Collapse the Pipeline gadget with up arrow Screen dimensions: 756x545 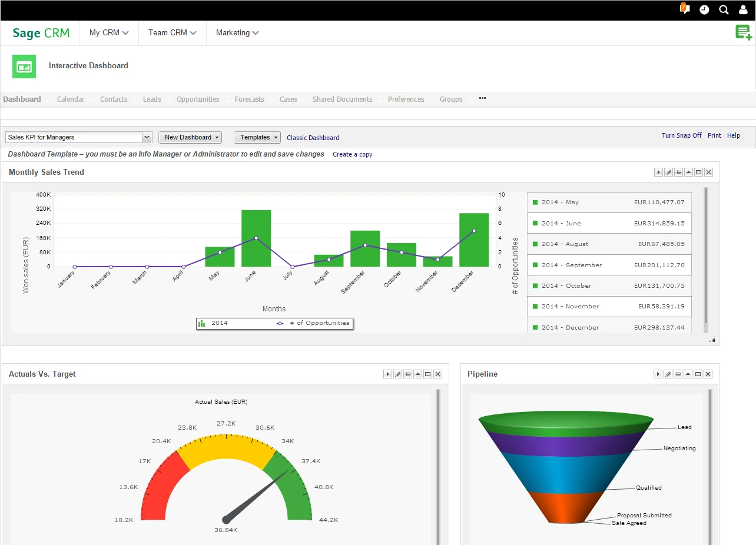(688, 374)
